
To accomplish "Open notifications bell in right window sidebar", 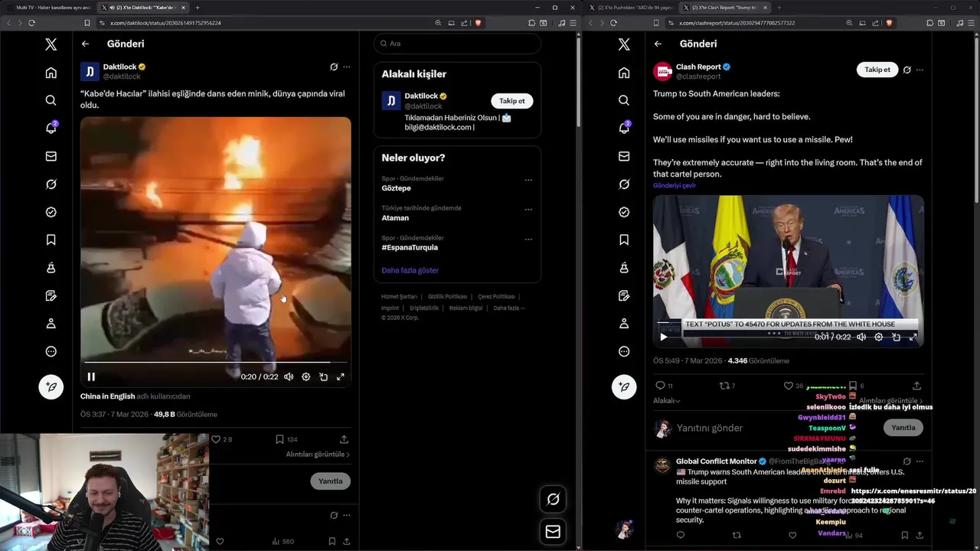I will click(624, 128).
